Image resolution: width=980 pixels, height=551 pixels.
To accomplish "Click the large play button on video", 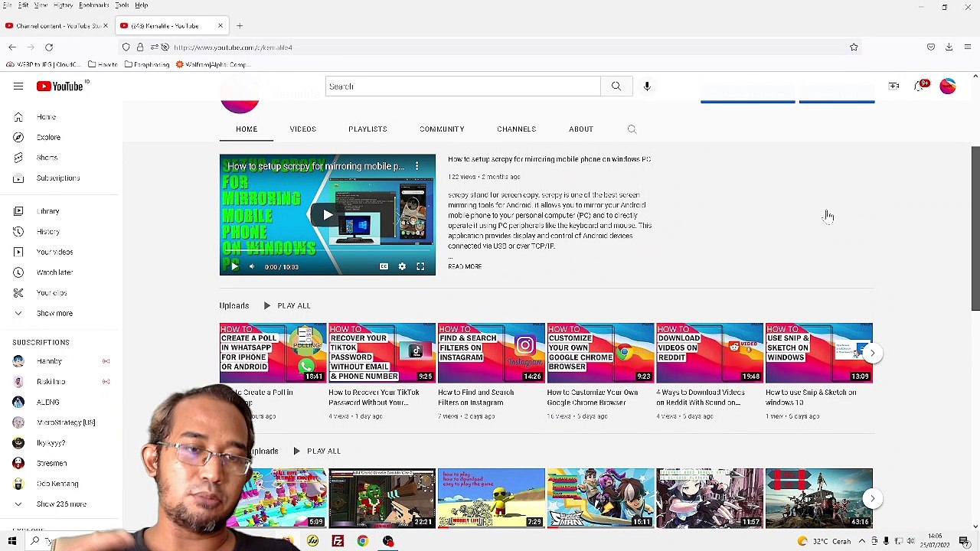I will [328, 215].
